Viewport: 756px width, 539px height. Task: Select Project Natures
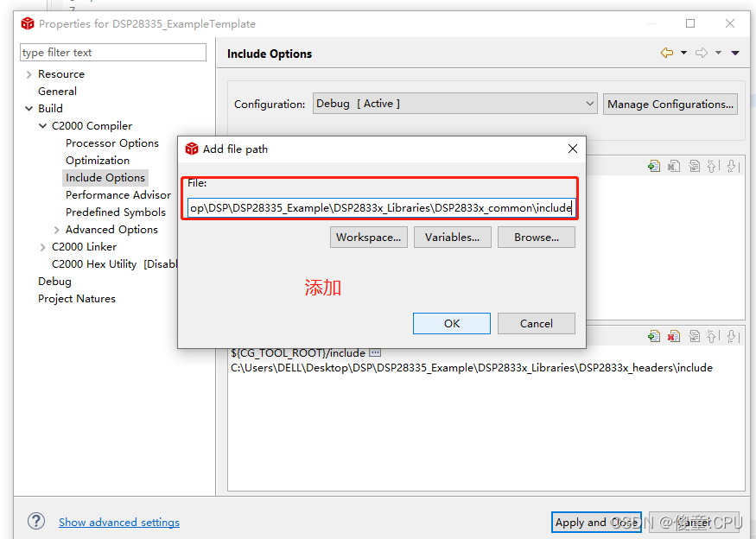(x=77, y=299)
